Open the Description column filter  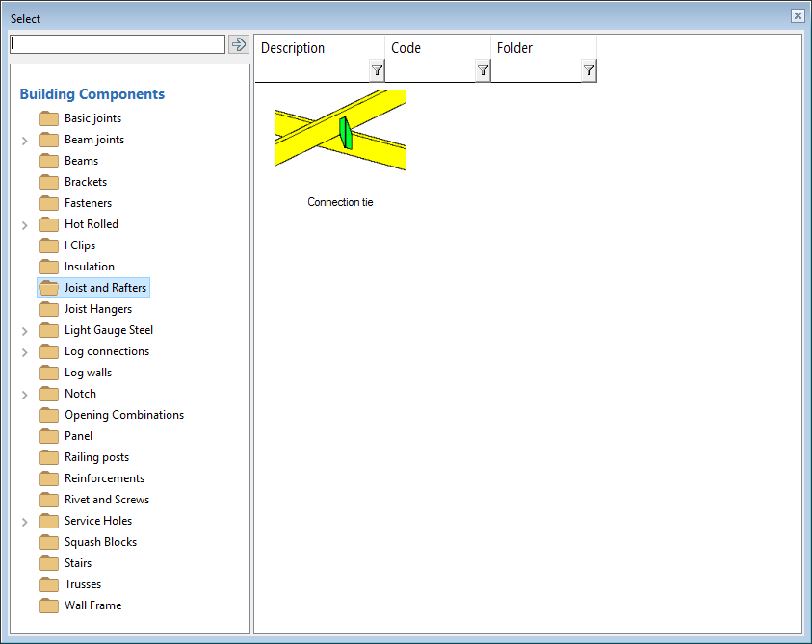377,70
